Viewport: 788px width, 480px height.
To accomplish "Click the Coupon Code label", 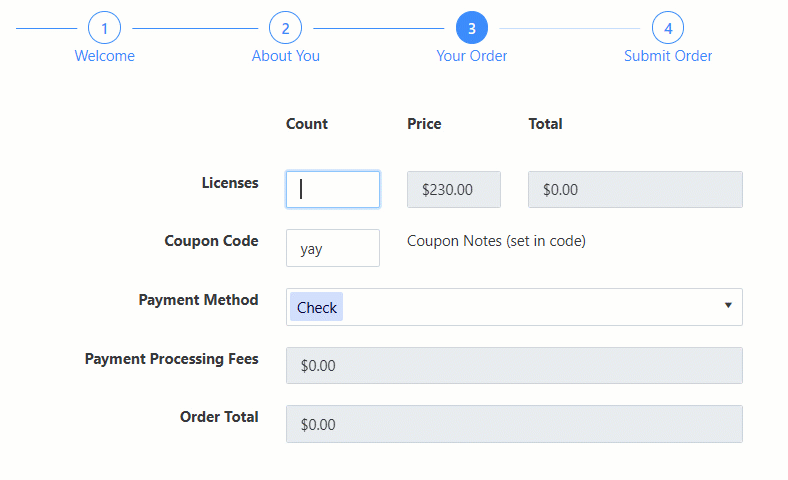I will point(211,241).
